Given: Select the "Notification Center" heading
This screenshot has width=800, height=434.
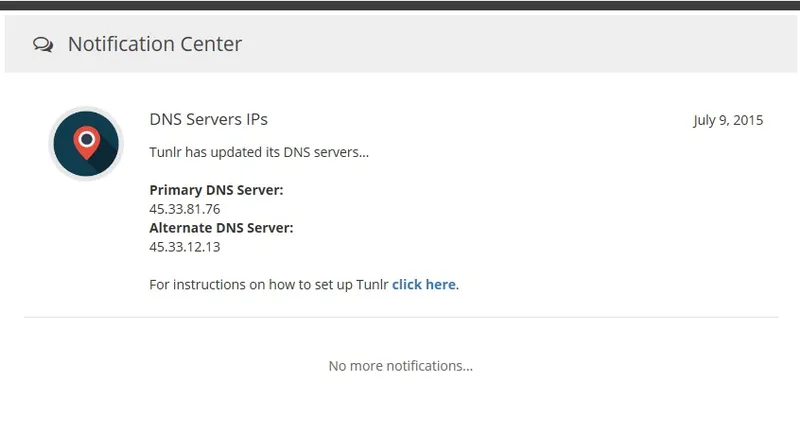Looking at the screenshot, I should pyautogui.click(x=154, y=44).
